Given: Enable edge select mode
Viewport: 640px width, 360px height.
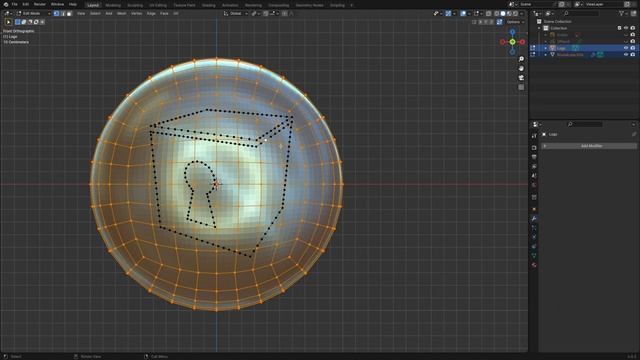Looking at the screenshot, I should click(63, 13).
